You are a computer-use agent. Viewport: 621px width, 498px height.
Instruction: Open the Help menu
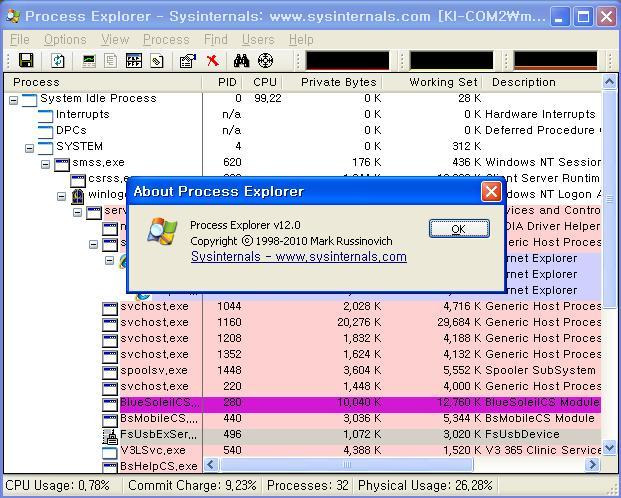click(x=301, y=40)
